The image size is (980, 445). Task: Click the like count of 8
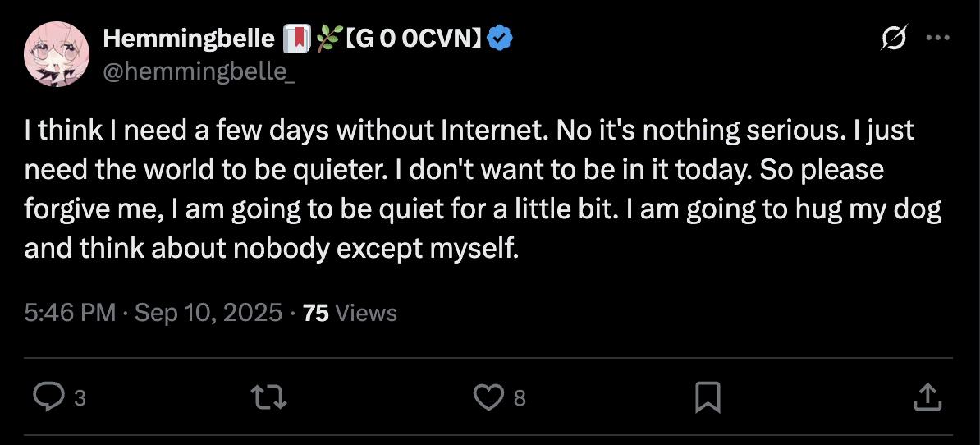519,399
